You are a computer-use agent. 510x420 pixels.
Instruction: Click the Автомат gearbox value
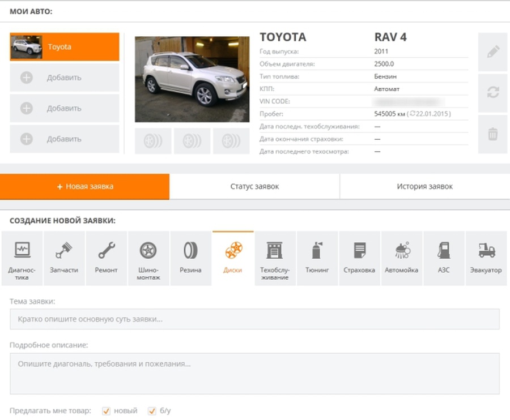386,89
